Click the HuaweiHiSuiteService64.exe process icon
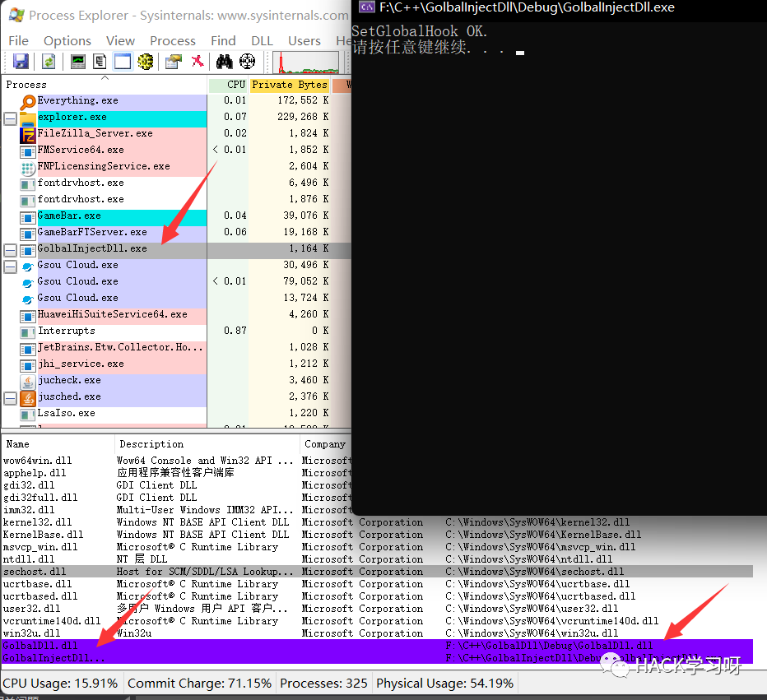Image resolution: width=767 pixels, height=700 pixels. (x=28, y=316)
